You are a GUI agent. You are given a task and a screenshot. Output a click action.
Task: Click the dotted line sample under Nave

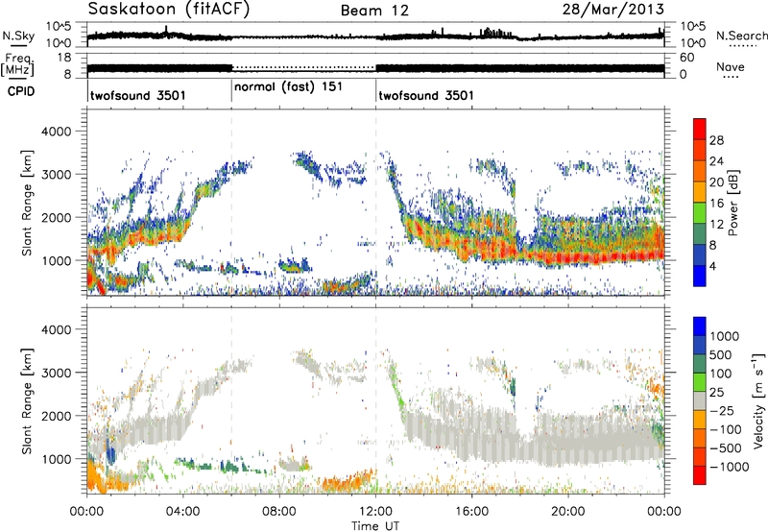click(x=731, y=78)
